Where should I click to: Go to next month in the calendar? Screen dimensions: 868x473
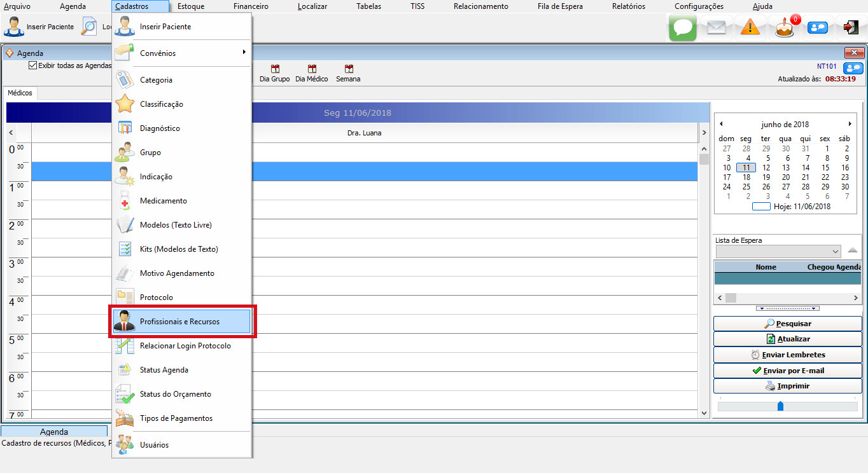[x=850, y=124]
